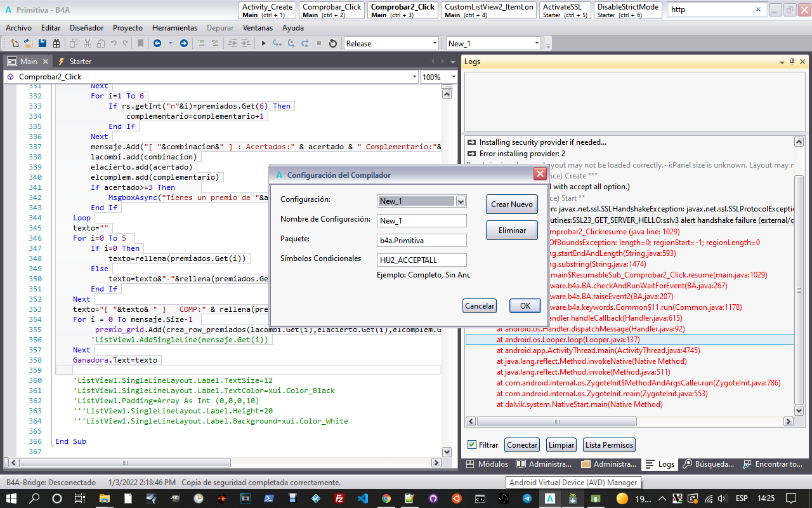Open Telegram from the Windows taskbar
Screen dimensions: 812x508
coord(527,498)
